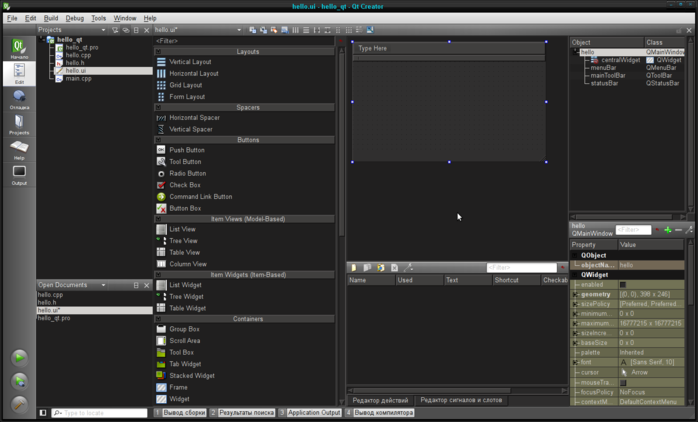Select the Edit Widgets toolbar icon
698x422 pixels.
[252, 30]
